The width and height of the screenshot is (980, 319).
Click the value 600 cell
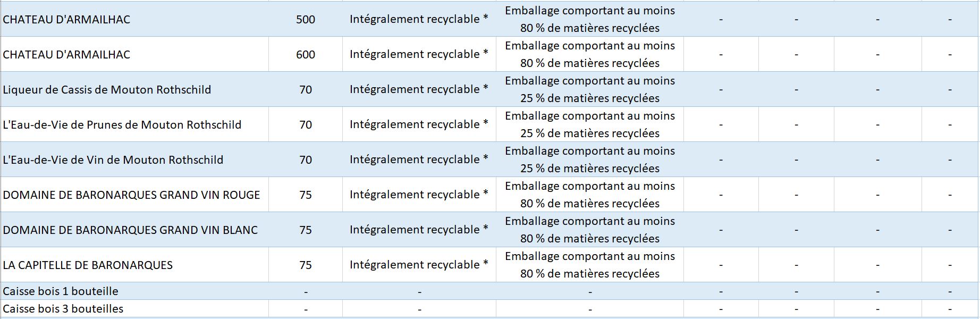pos(306,54)
